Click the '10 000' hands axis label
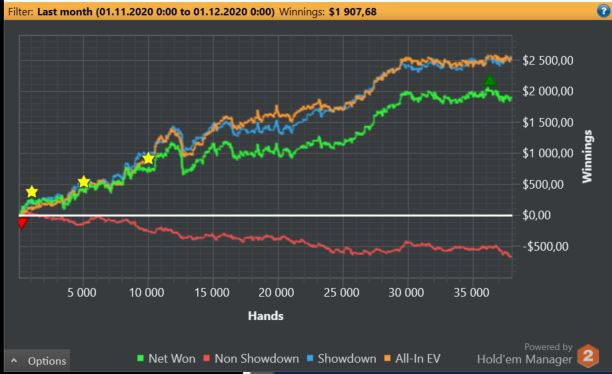 (147, 292)
